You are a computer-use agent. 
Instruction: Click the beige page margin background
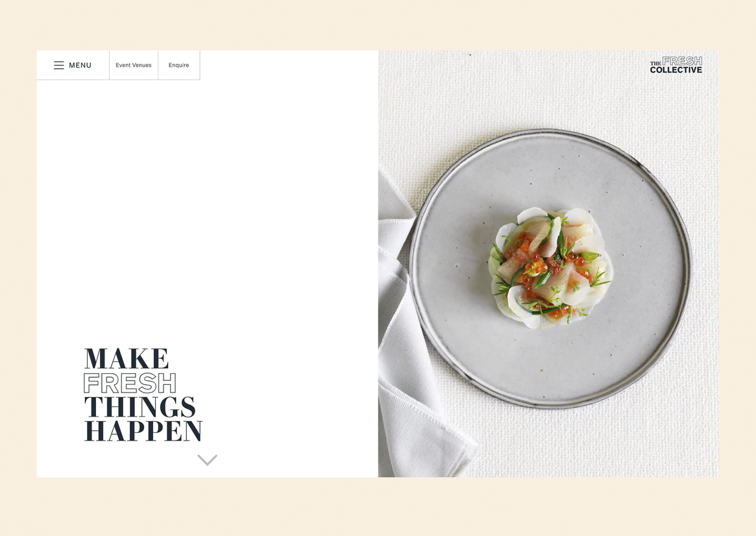(x=378, y=24)
